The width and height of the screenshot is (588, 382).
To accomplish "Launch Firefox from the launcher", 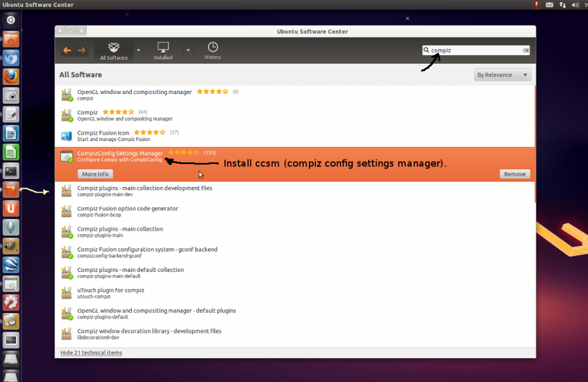I will [11, 77].
